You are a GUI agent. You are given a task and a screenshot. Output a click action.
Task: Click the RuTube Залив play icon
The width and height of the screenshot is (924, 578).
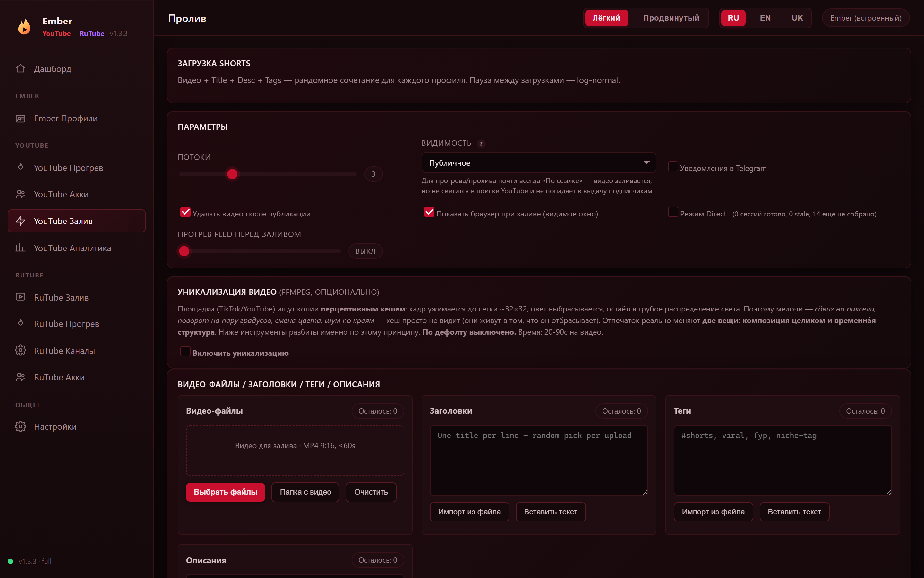click(x=21, y=297)
